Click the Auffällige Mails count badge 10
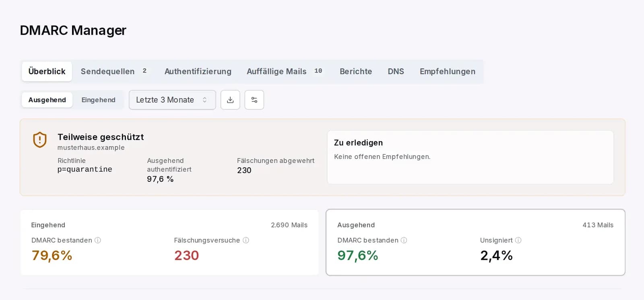This screenshot has height=300, width=644. click(318, 71)
